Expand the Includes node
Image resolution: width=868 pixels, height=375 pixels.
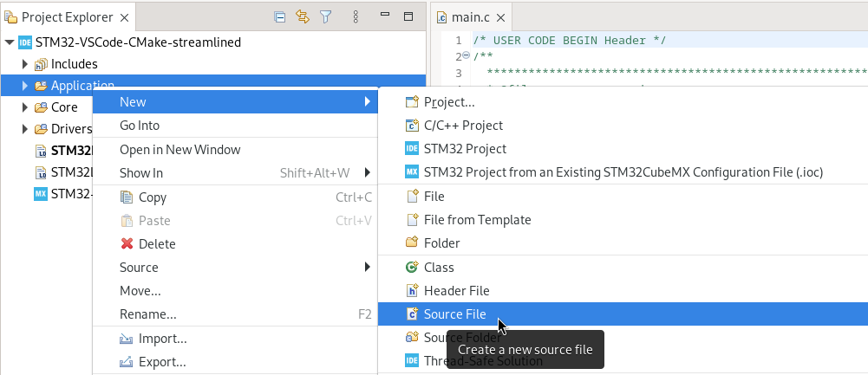[25, 64]
